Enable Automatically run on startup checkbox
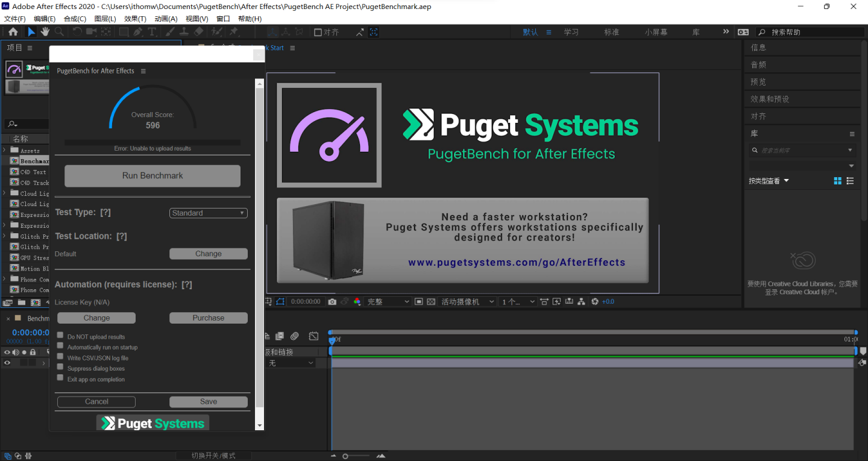The image size is (868, 461). tap(60, 345)
